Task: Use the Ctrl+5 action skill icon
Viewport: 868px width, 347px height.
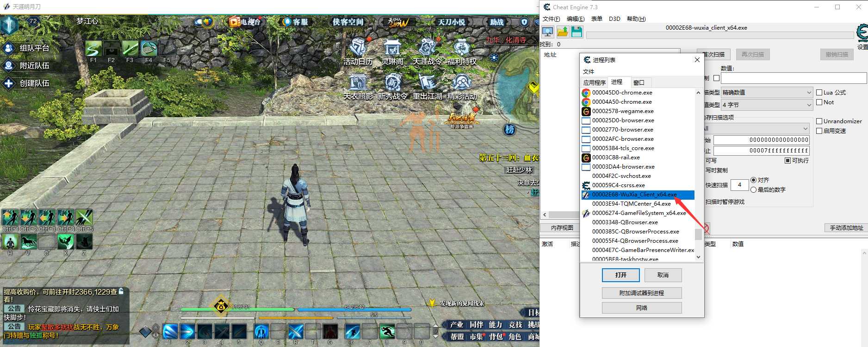Action: pyautogui.click(x=84, y=217)
